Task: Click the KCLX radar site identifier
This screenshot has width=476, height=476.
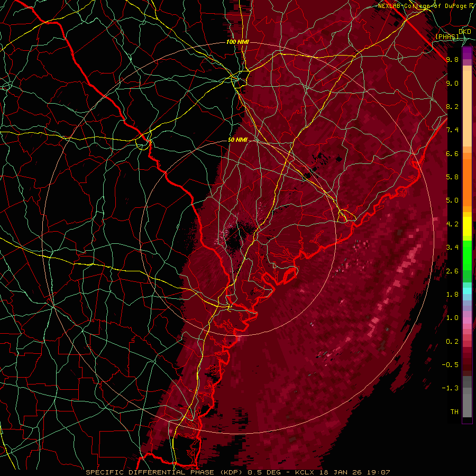Action: coord(306,472)
